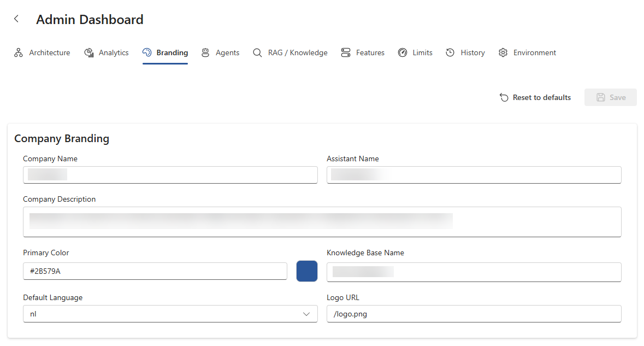Screen dimensions: 644x346
Task: Click the blue primary color swatch
Action: [306, 271]
